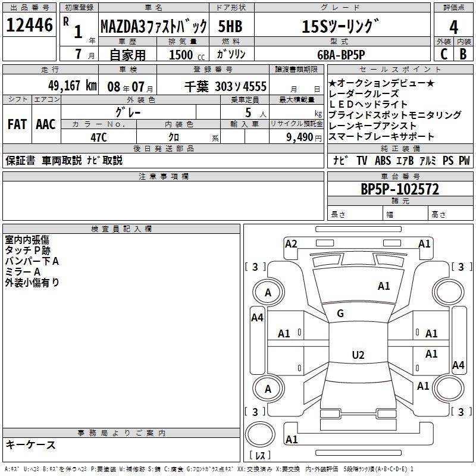Click 保証書 in later-shipped parts
The width and height of the screenshot is (476, 476).
[20, 160]
